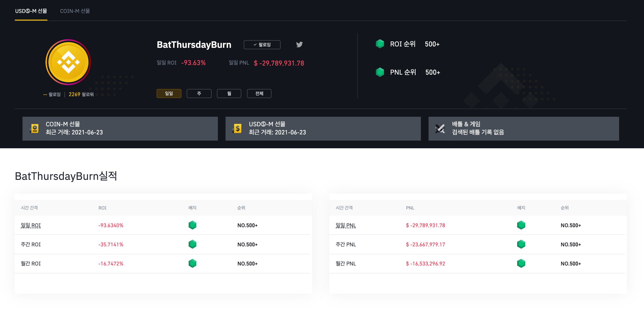Click the COIN-M 선물 card icon
This screenshot has height=309, width=644.
(x=34, y=128)
